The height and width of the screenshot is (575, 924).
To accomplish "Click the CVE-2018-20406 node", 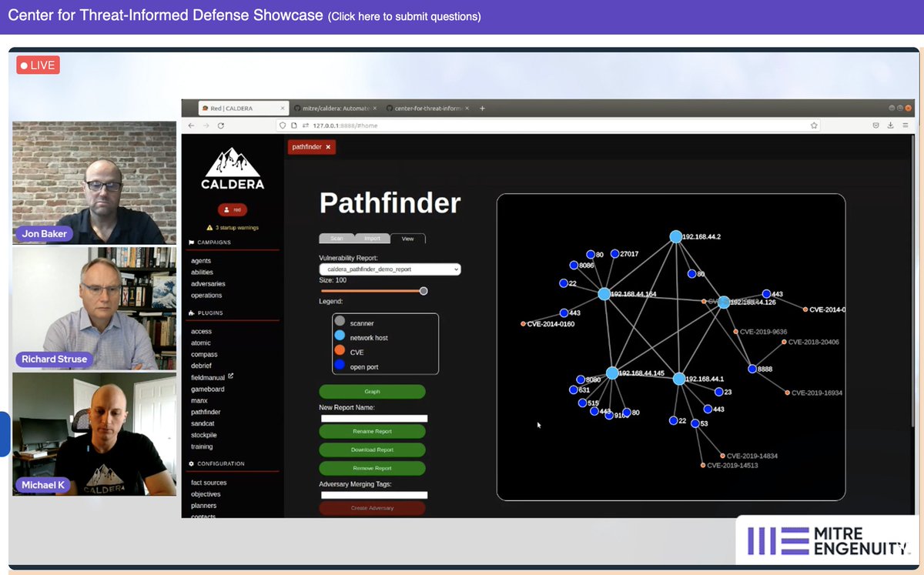I will pos(785,342).
